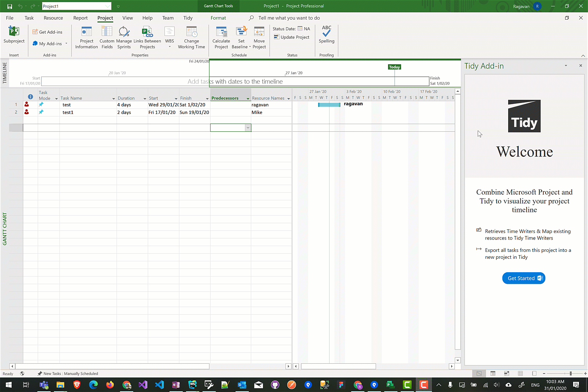Select Move Project
The height and width of the screenshot is (392, 588).
pyautogui.click(x=259, y=37)
